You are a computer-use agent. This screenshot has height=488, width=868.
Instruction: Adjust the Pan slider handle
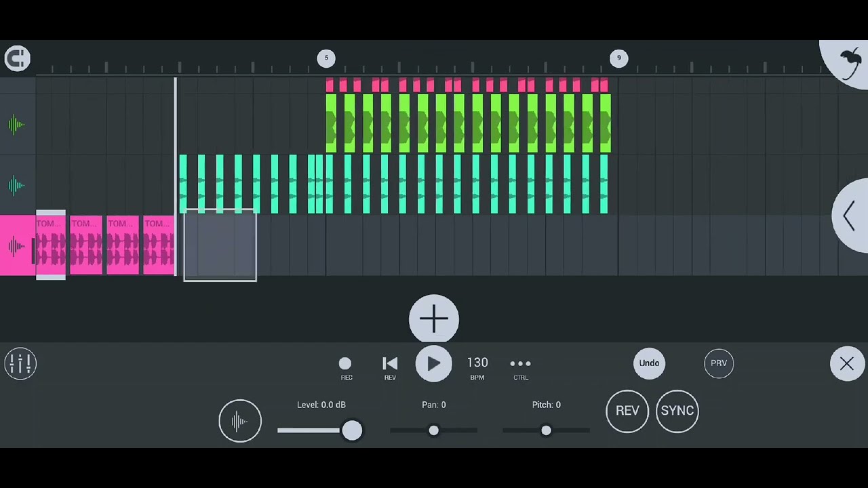pos(433,430)
